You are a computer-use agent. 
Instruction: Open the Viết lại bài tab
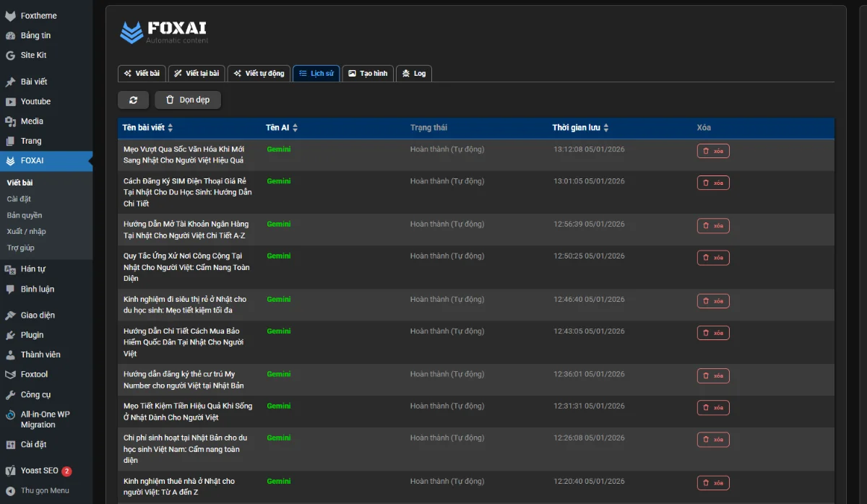[196, 73]
